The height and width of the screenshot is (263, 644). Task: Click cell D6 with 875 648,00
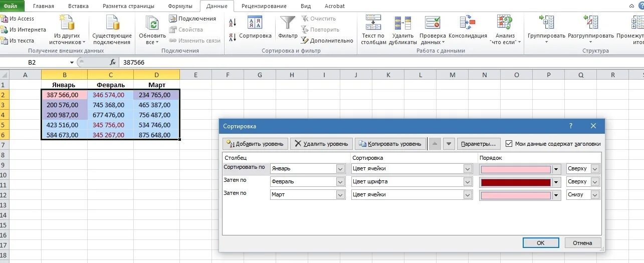[156, 135]
